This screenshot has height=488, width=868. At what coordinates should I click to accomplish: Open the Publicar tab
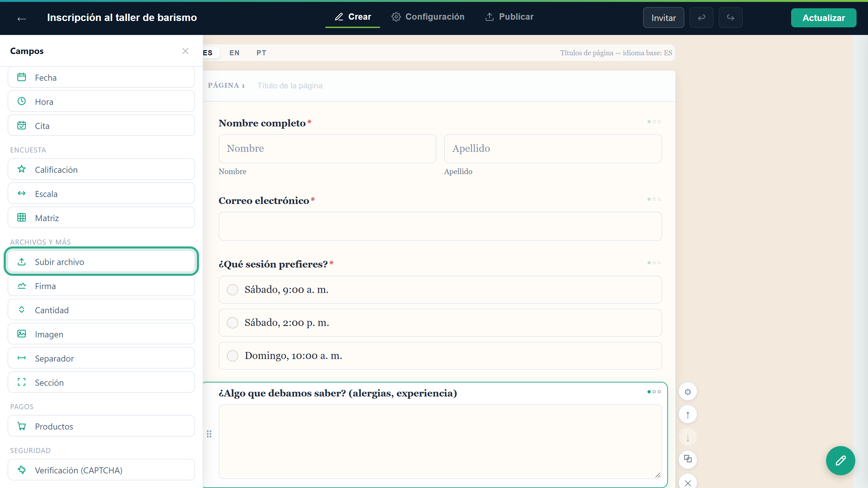tap(509, 17)
